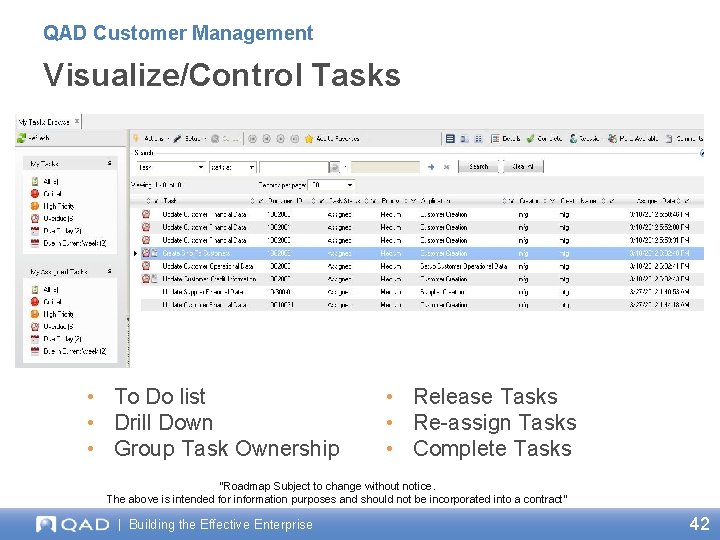720x540 pixels.
Task: Show All under My Tasks
Action: 45,181
